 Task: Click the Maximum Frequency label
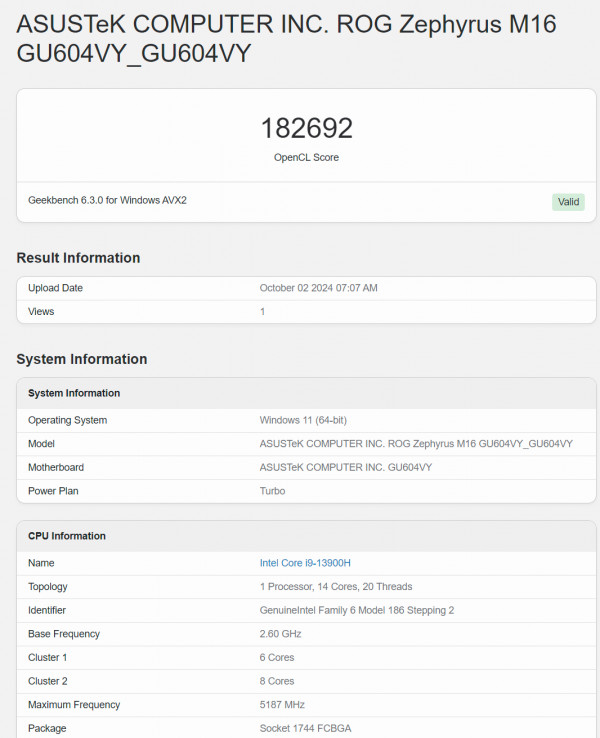click(74, 705)
